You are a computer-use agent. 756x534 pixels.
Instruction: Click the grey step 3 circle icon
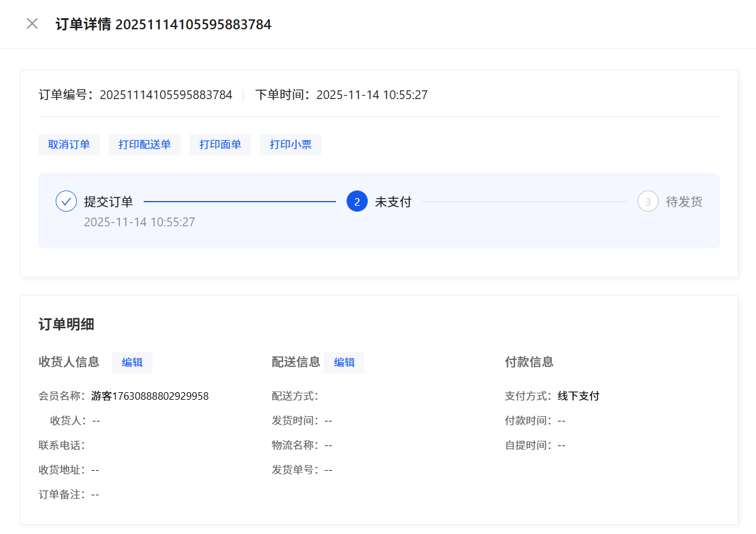point(647,202)
